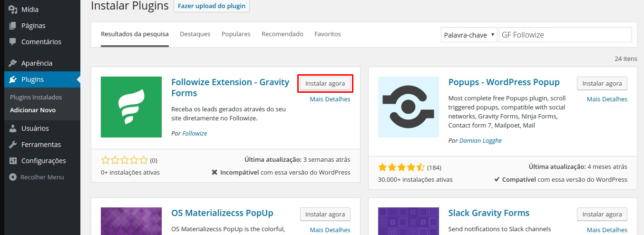Screen dimensions: 644x235
Task: Click the empty star rating of Followize
Action: (125, 160)
